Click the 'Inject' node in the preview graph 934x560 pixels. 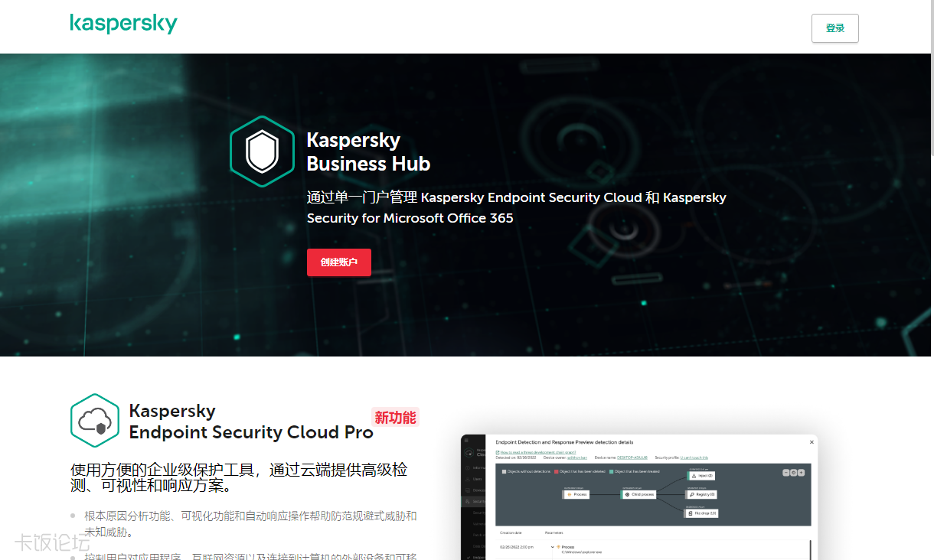[700, 476]
